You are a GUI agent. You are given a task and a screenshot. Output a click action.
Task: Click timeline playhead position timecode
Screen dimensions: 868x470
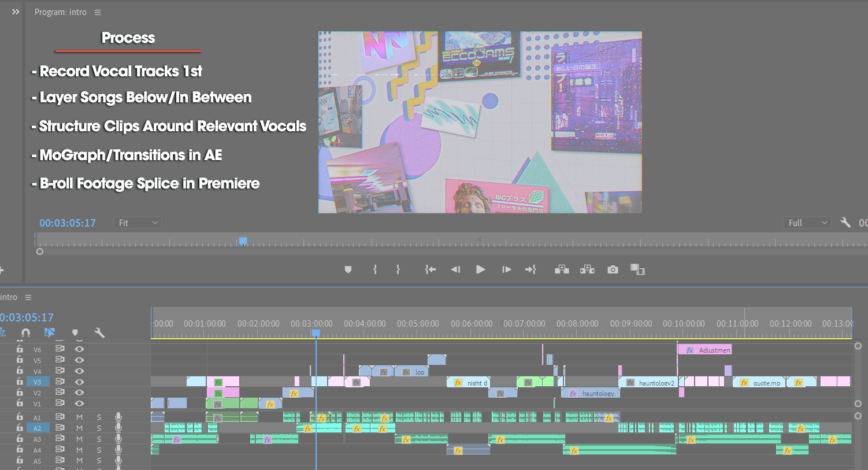(x=27, y=317)
